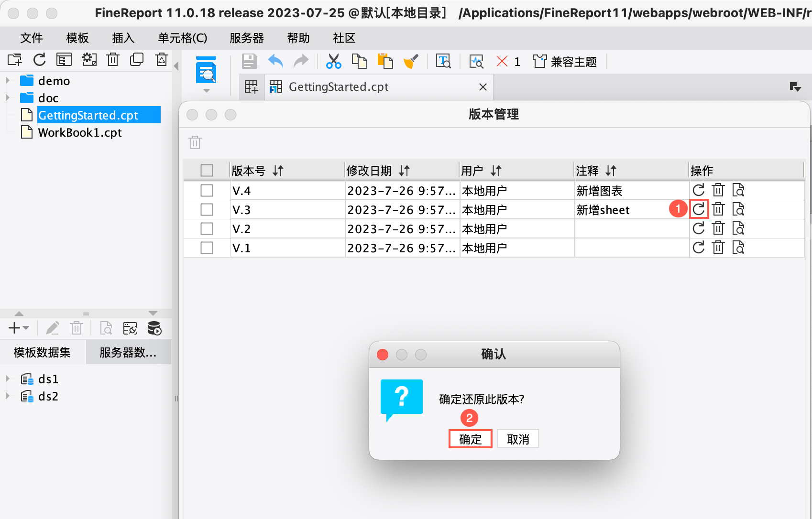This screenshot has width=812, height=519.
Task: Check the box for version V.3
Action: 207,209
